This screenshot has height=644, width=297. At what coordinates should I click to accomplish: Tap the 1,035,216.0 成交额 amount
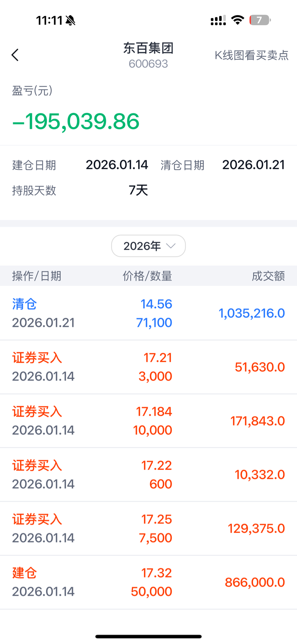(252, 313)
